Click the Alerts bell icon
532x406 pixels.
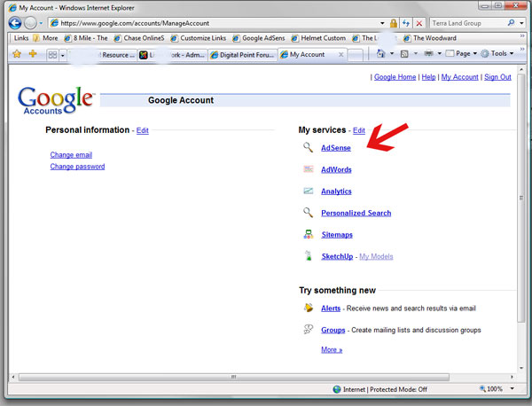point(308,308)
